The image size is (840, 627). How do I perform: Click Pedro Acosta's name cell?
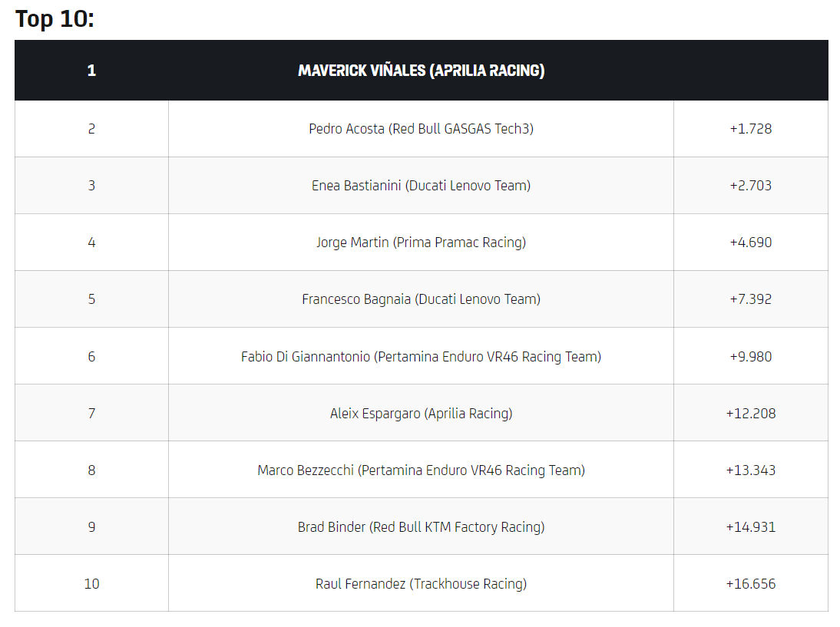421,129
